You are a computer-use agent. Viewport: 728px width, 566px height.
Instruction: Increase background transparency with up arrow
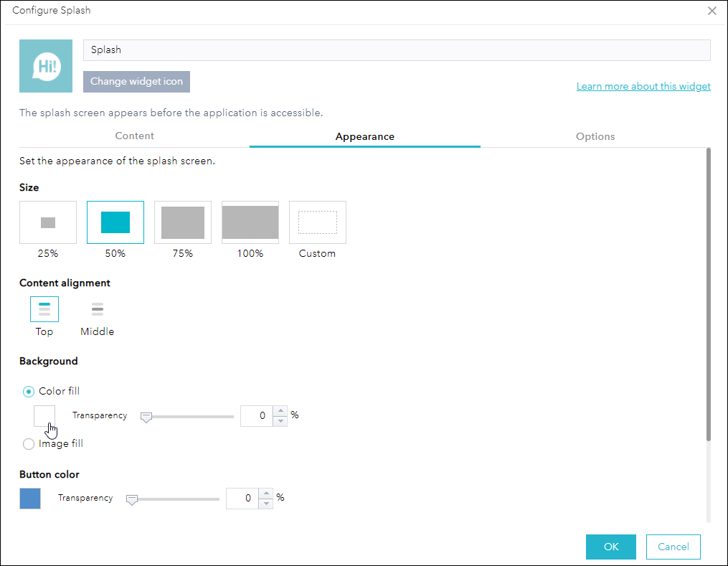click(280, 411)
